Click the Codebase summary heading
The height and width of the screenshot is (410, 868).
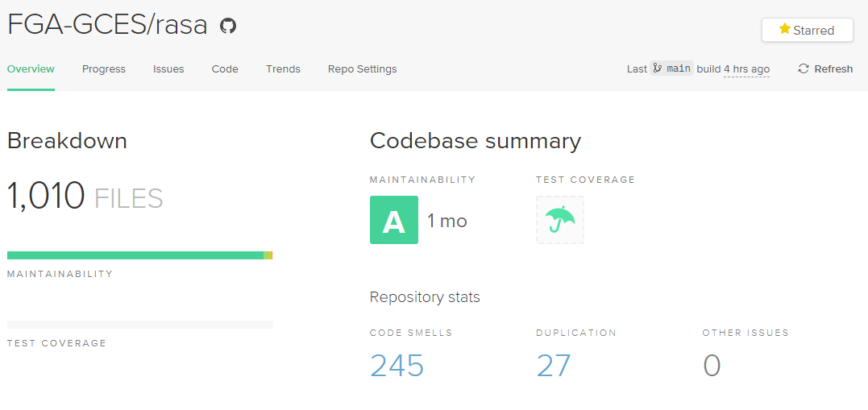coord(476,141)
